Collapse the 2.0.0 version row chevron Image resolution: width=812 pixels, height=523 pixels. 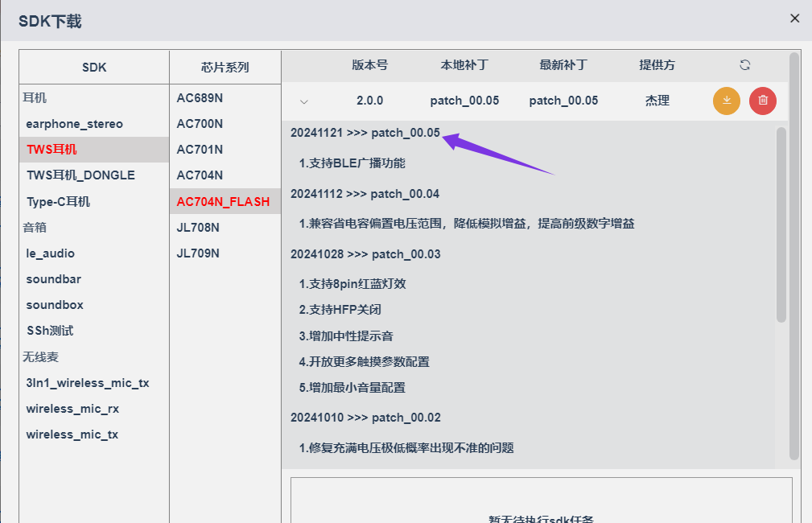pos(304,101)
